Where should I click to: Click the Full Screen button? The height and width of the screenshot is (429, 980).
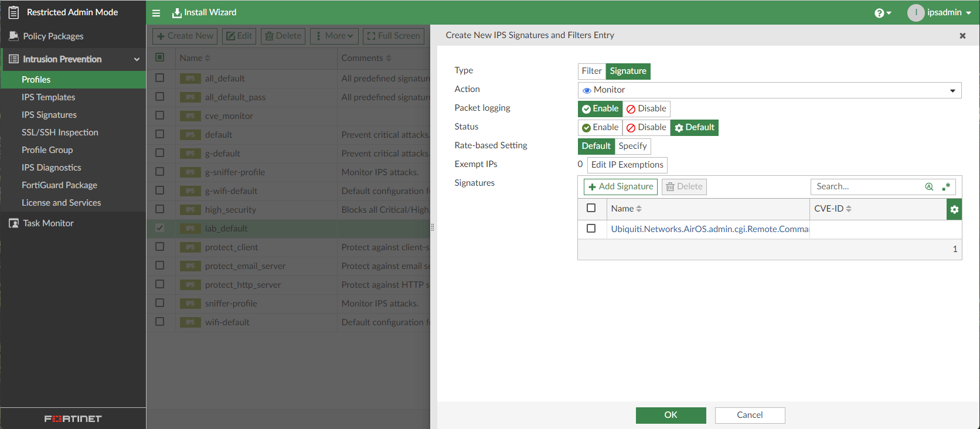393,36
